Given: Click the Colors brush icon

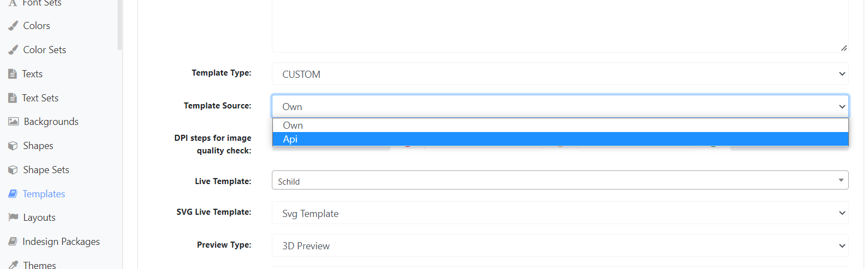Looking at the screenshot, I should [13, 26].
